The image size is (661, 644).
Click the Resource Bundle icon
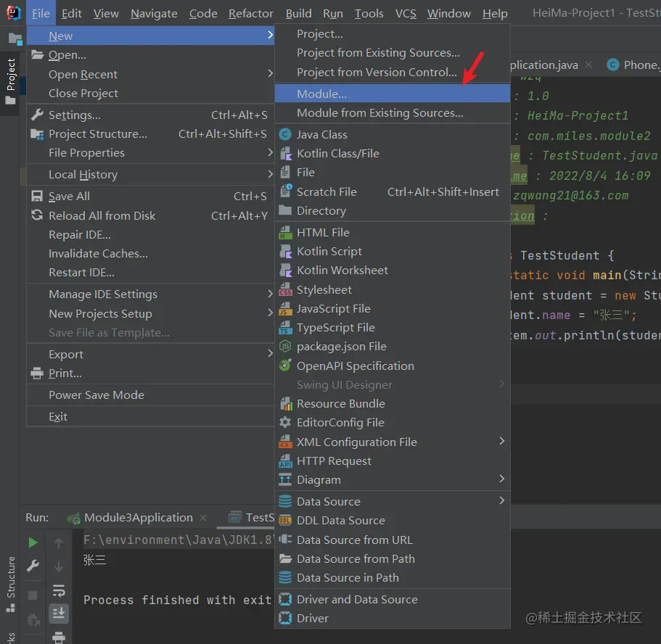285,404
